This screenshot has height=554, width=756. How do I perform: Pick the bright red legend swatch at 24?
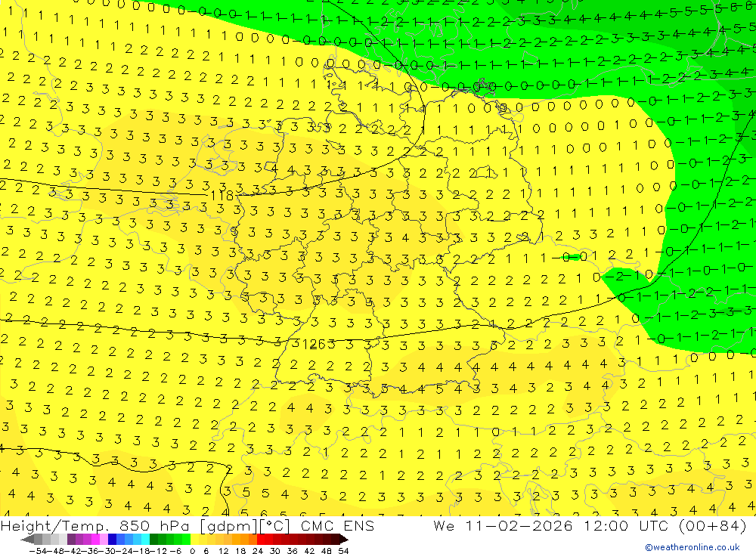coord(261,539)
